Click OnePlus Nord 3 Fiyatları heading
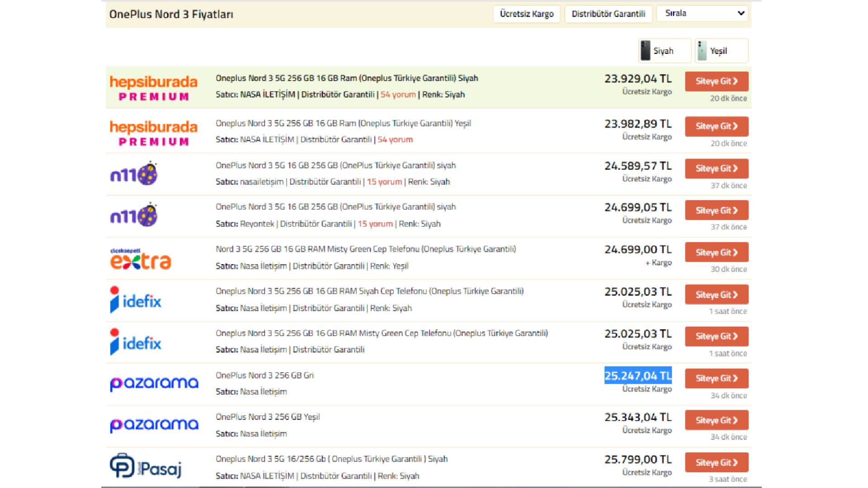The height and width of the screenshot is (488, 868). pos(171,14)
